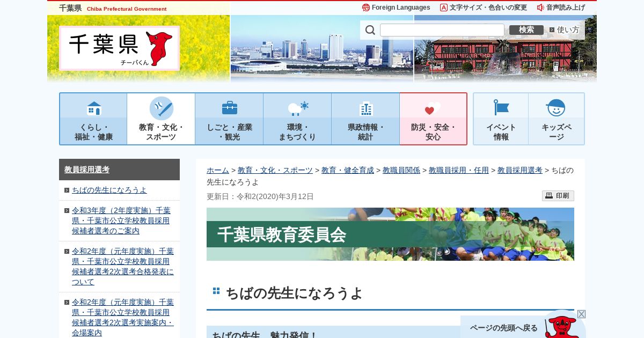Focus the site search input field
Screen dimensions: 644x338
(x=442, y=30)
